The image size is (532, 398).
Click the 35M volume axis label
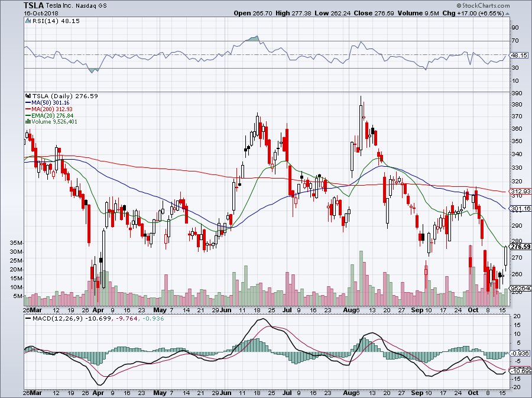pyautogui.click(x=17, y=243)
